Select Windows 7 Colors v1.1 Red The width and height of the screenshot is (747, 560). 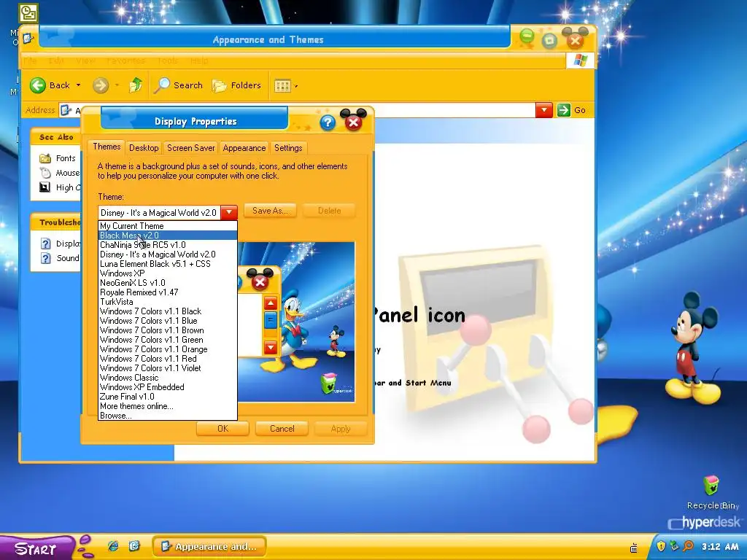click(168, 359)
